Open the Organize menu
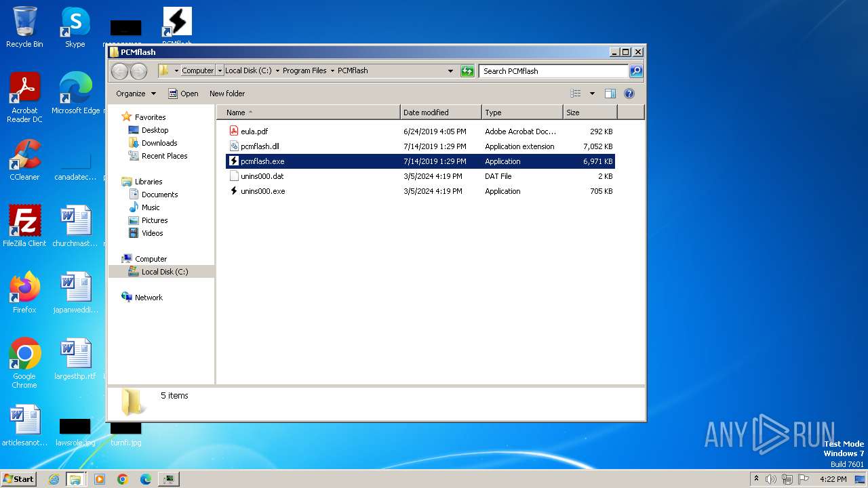Viewport: 868px width, 488px height. [136, 94]
